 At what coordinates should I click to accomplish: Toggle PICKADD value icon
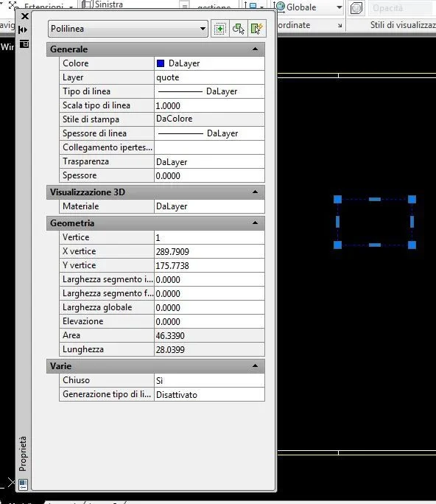click(220, 29)
